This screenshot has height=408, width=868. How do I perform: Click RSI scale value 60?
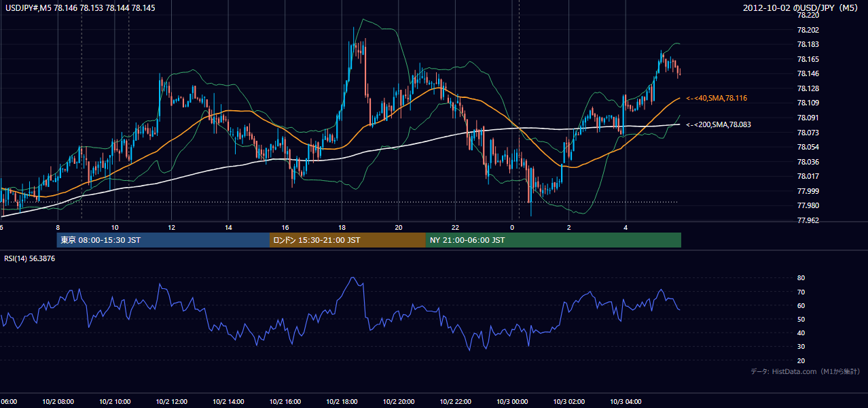(x=801, y=305)
